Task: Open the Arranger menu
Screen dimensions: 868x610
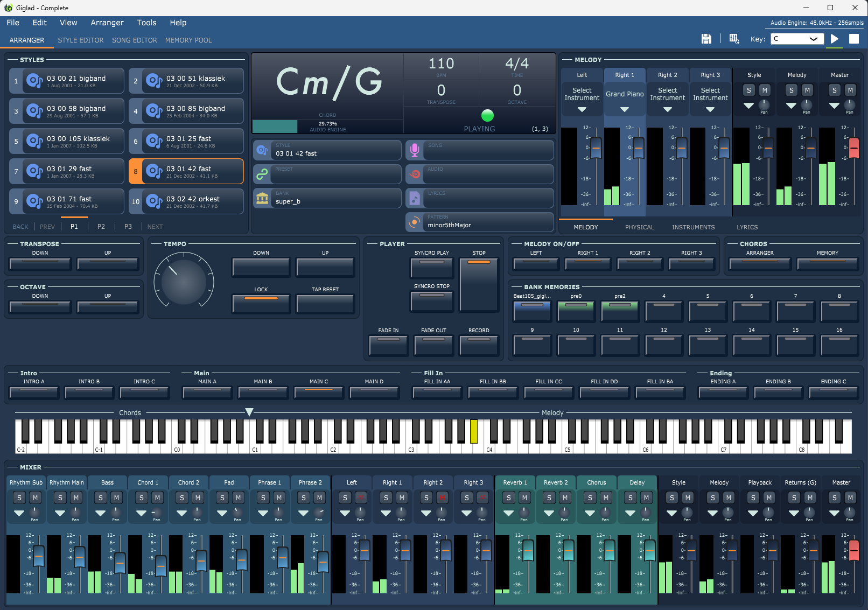Action: pyautogui.click(x=107, y=23)
